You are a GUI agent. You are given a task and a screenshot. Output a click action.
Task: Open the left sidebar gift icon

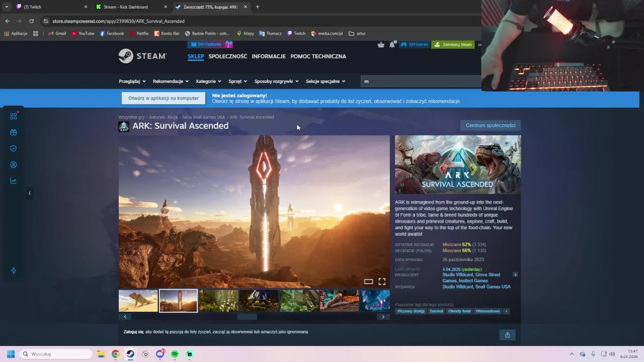pyautogui.click(x=14, y=132)
